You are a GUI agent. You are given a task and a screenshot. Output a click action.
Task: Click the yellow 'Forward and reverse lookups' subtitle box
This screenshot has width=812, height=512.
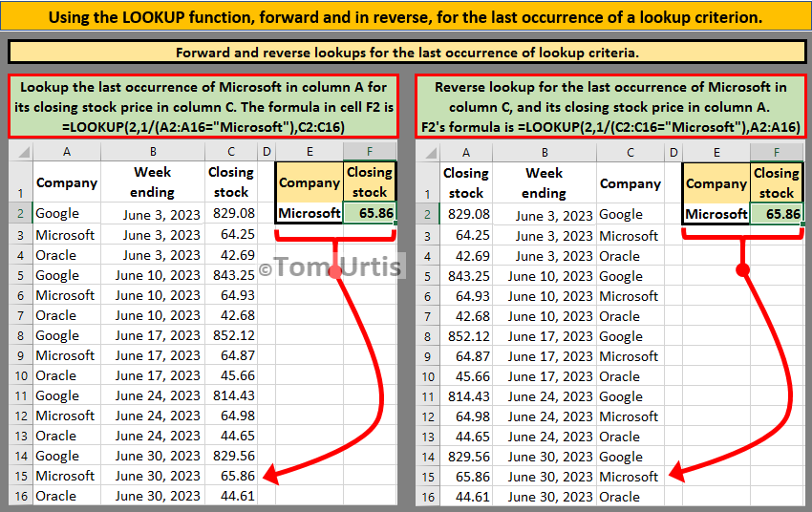pos(407,53)
